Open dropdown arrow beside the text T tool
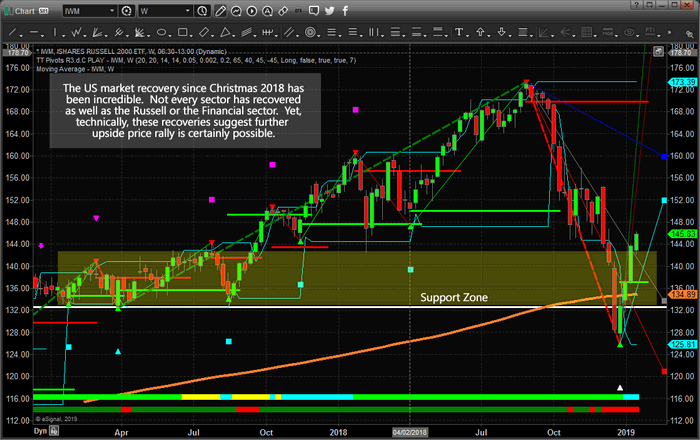 coord(467,35)
